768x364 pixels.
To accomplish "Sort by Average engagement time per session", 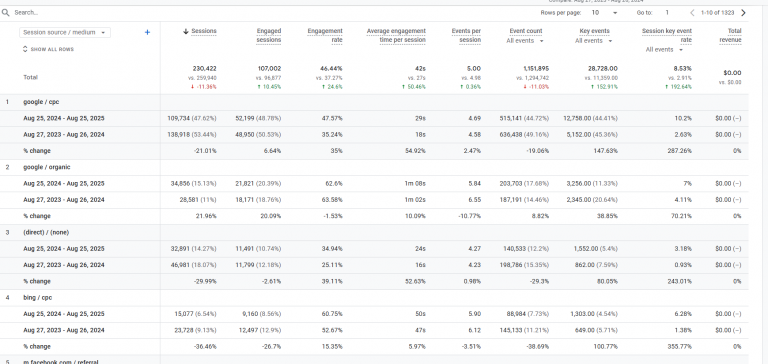I will [396, 35].
